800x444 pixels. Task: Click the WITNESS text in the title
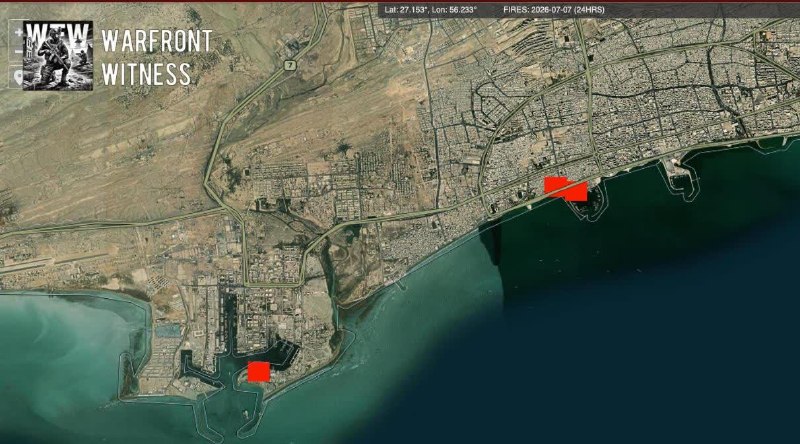click(146, 74)
